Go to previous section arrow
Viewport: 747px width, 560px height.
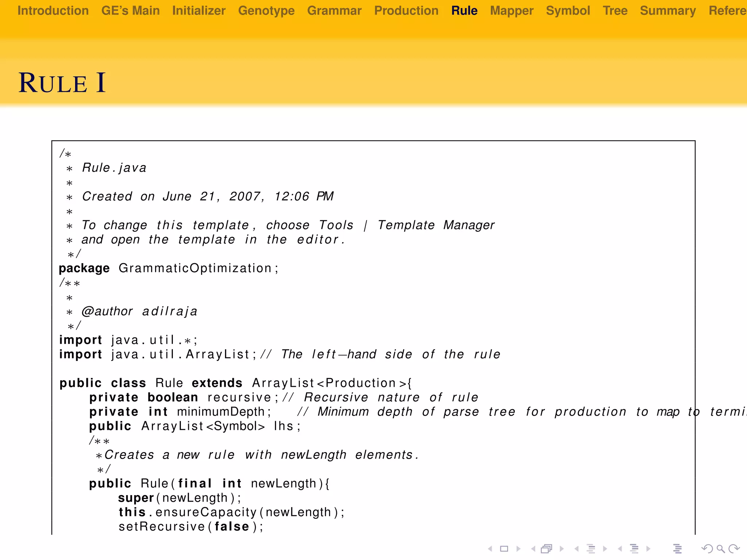click(620, 549)
